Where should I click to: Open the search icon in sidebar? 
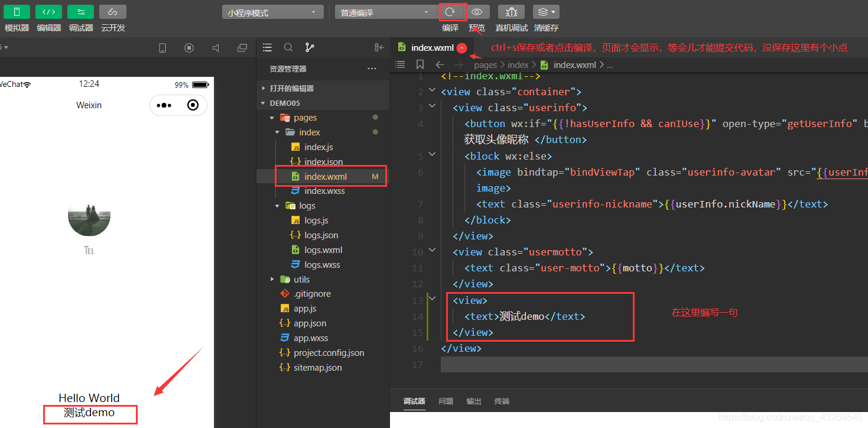coord(288,47)
